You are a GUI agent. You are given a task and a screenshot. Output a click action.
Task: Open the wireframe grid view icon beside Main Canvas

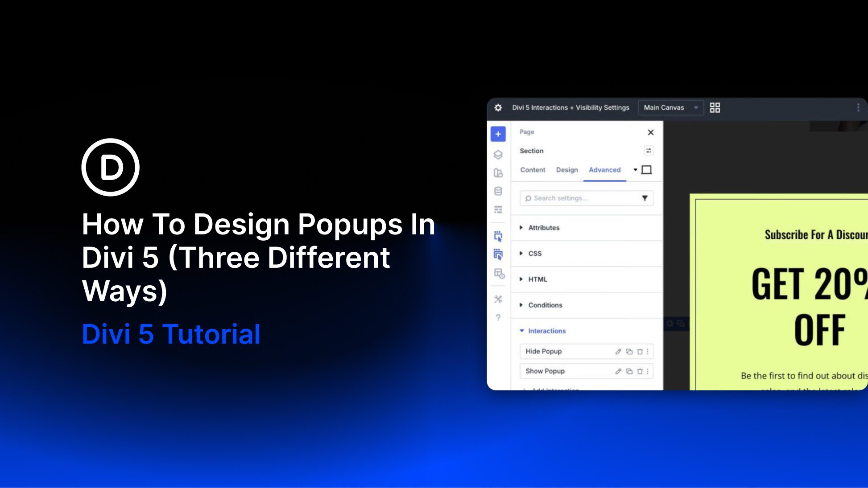[715, 107]
